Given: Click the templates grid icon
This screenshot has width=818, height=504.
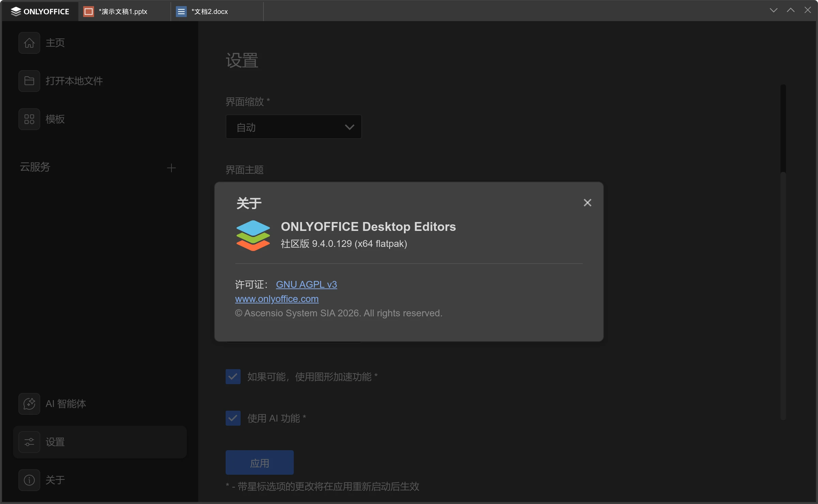Looking at the screenshot, I should 29,119.
